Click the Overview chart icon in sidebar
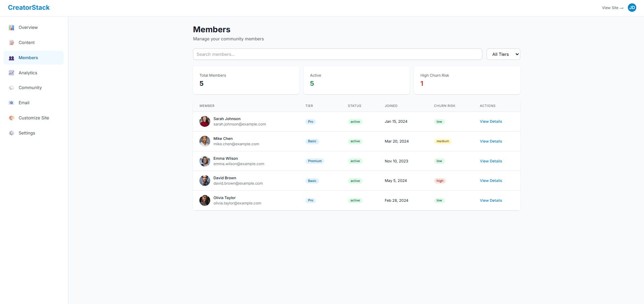 [11, 27]
